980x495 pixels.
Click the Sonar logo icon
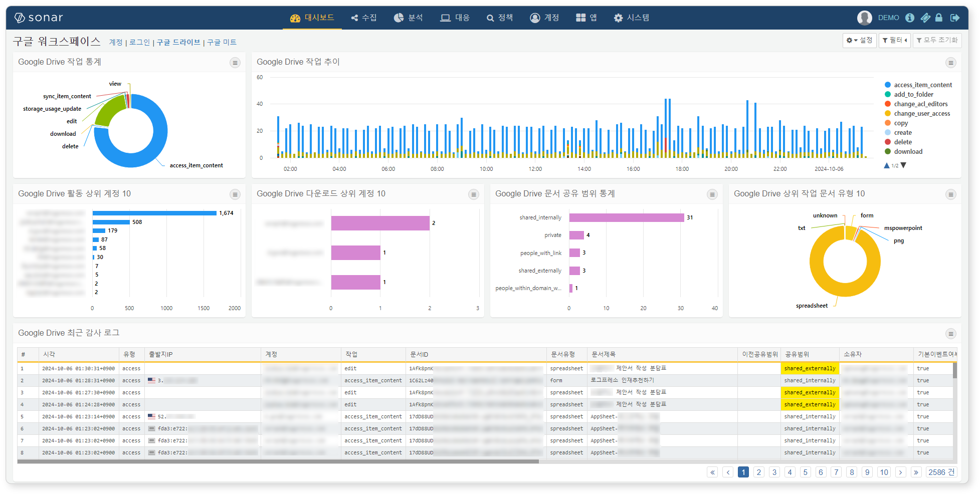point(20,18)
